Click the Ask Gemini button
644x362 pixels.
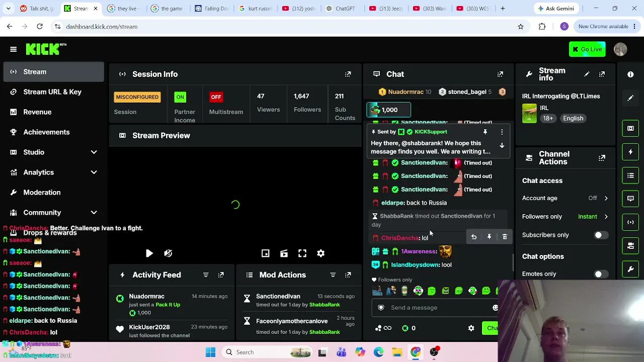[x=556, y=9]
